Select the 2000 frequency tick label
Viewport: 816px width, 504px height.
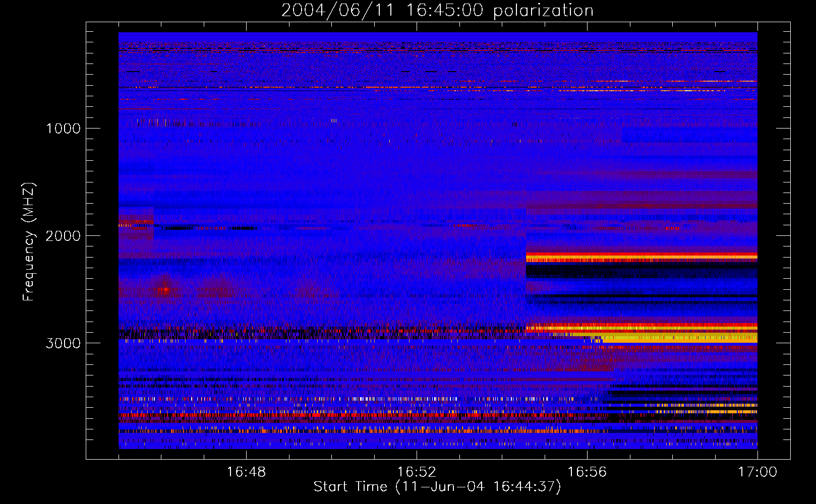tap(64, 236)
